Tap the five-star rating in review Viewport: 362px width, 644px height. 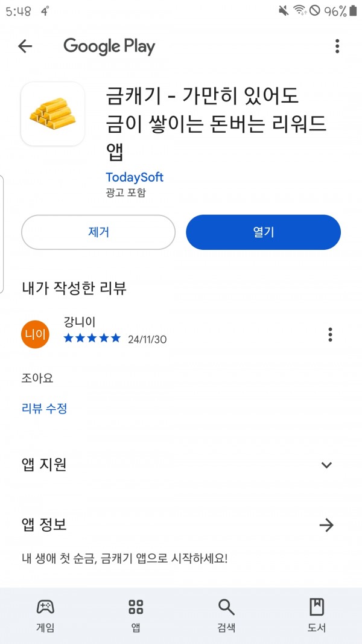(92, 339)
